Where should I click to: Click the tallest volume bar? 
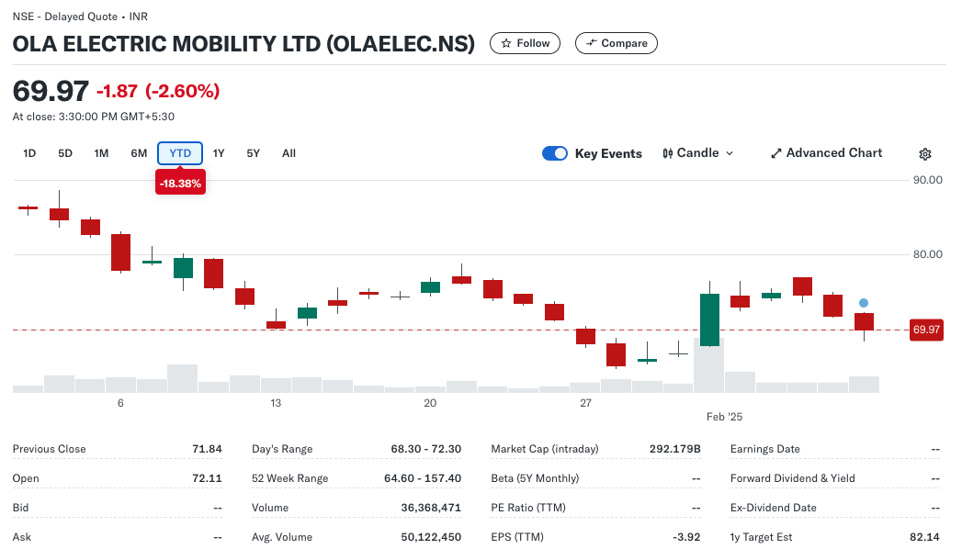(709, 365)
